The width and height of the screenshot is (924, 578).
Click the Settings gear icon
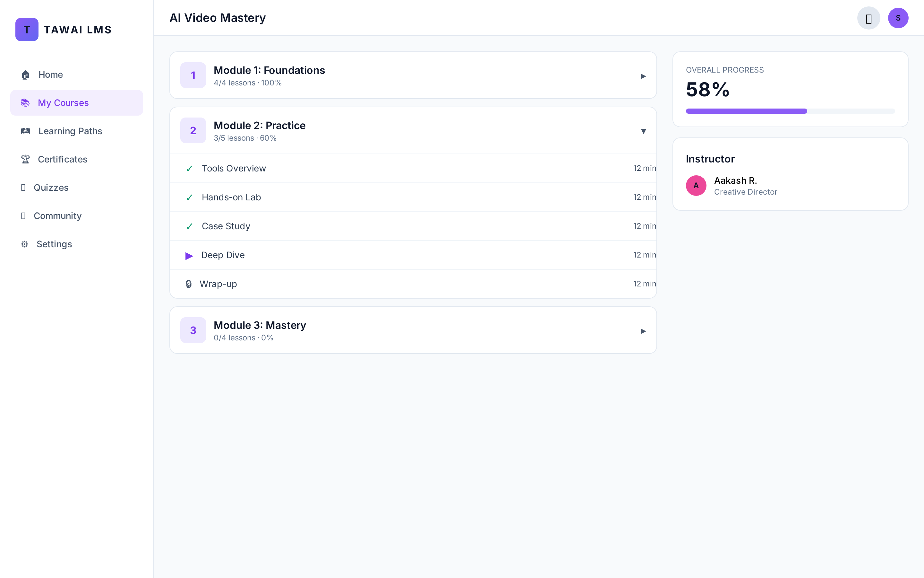(x=24, y=244)
